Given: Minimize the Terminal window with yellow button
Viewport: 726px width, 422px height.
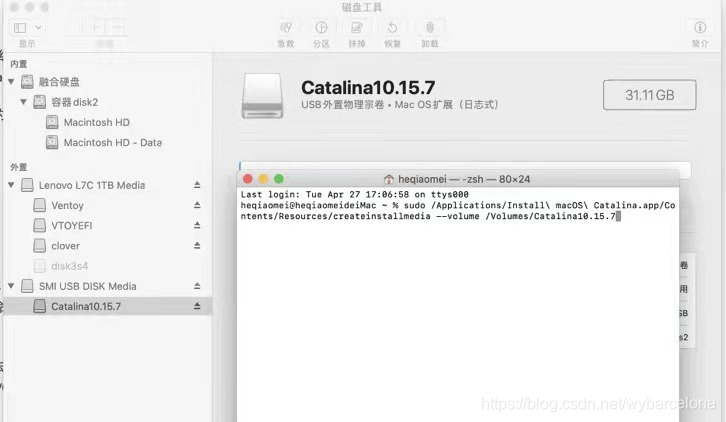Looking at the screenshot, I should (x=263, y=179).
